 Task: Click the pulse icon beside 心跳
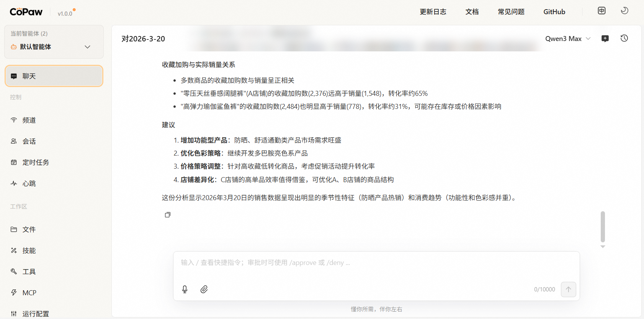[x=14, y=183]
